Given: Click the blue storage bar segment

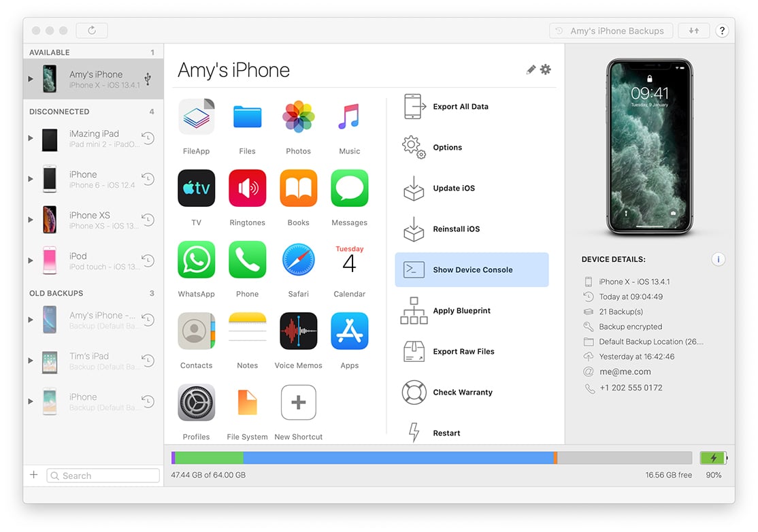Looking at the screenshot, I should click(398, 458).
